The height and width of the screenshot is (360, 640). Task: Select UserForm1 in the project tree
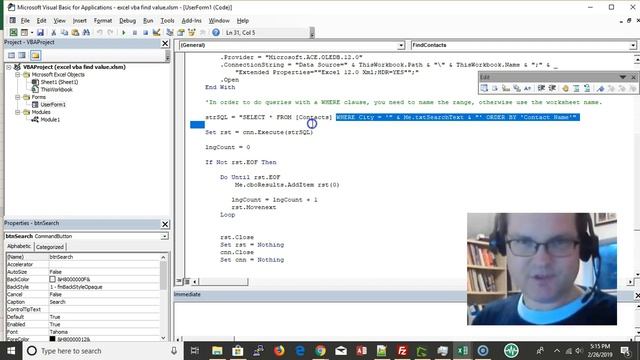53,104
